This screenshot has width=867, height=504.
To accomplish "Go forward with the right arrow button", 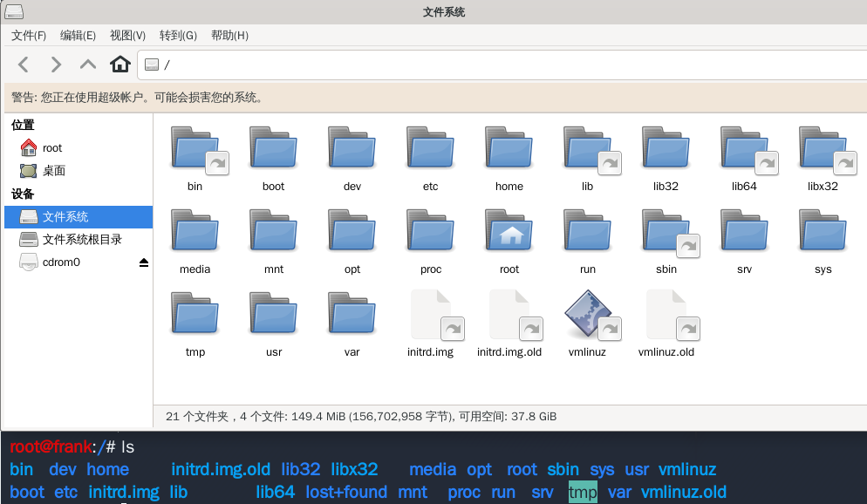I will point(55,65).
